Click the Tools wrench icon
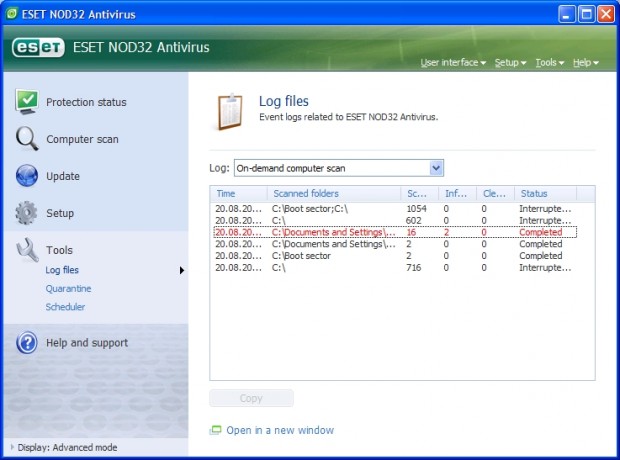 coord(27,250)
